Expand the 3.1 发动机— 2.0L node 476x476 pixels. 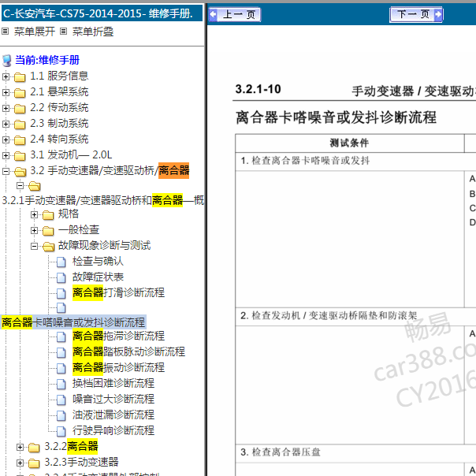(x=6, y=156)
